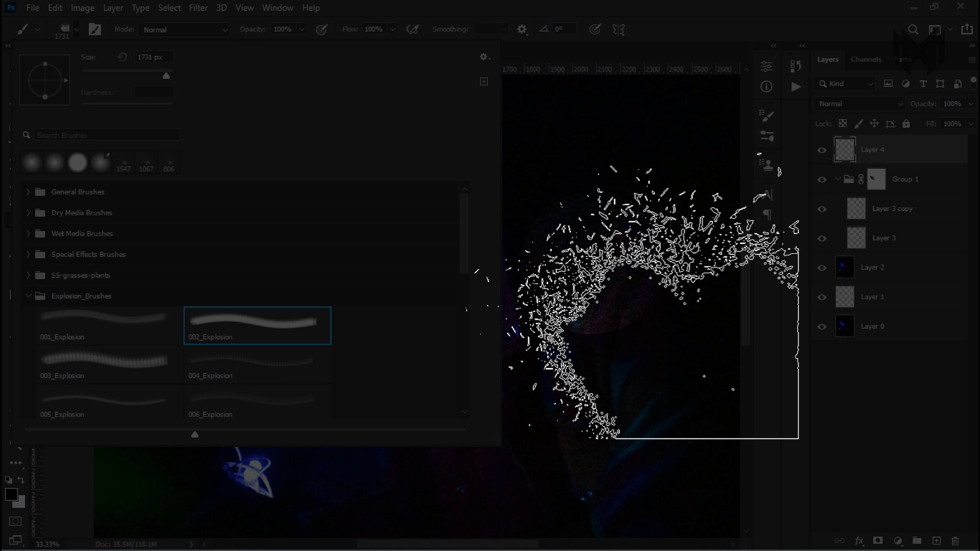This screenshot has width=980, height=551.
Task: Click the brush thumbnail size slider handle
Action: tap(194, 435)
